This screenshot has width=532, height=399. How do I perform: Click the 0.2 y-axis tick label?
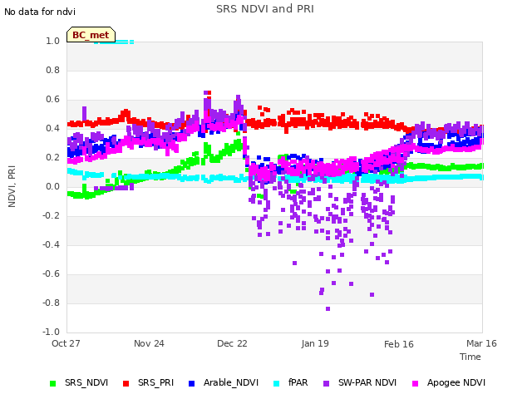pyautogui.click(x=52, y=157)
